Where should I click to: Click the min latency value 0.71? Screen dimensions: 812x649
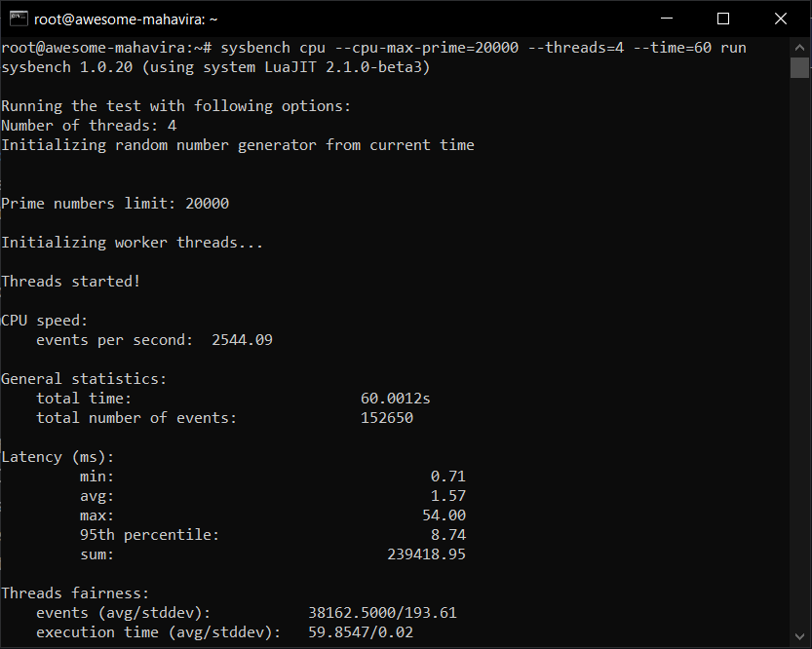click(448, 477)
